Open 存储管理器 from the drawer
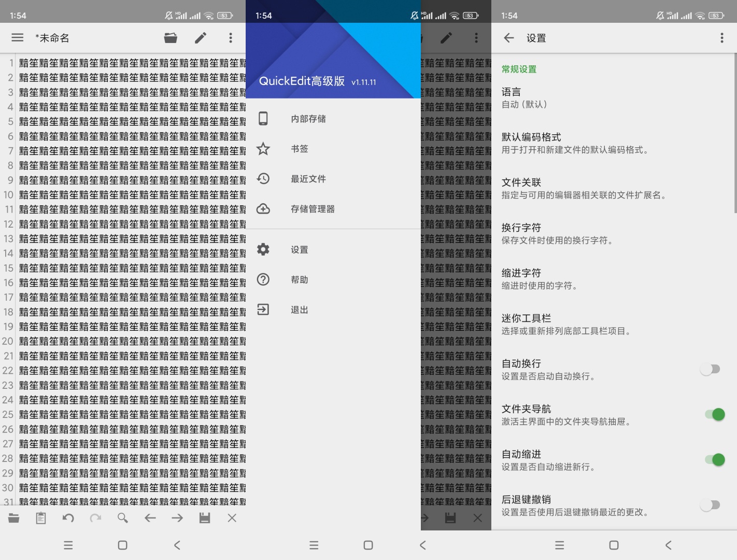The height and width of the screenshot is (560, 737). click(313, 209)
